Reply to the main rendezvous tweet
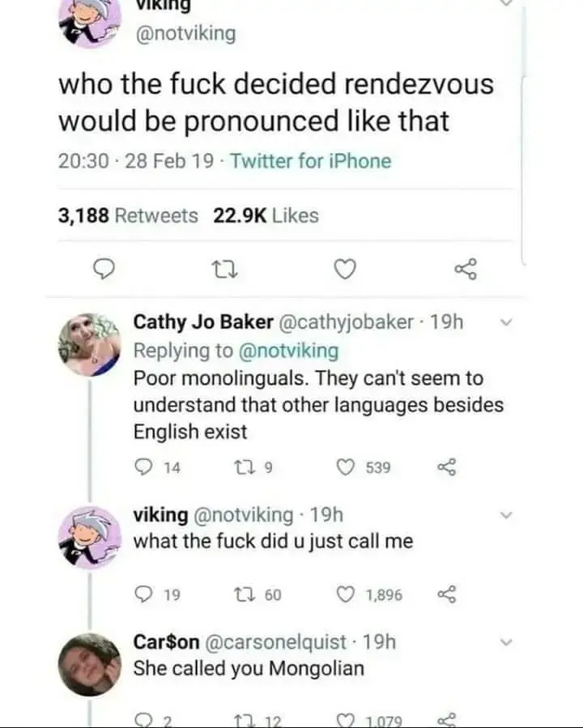 [x=104, y=270]
